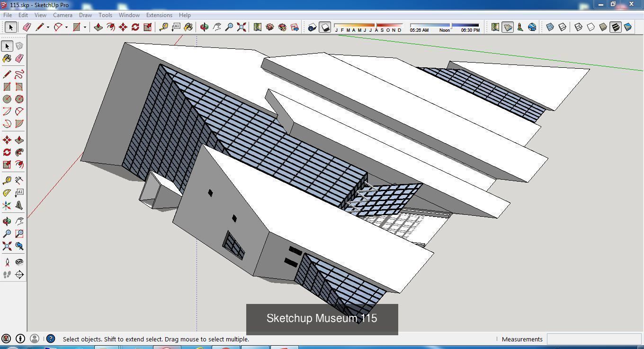Select the Make Component tool
Viewport: 644px width, 349px height.
coord(19,46)
